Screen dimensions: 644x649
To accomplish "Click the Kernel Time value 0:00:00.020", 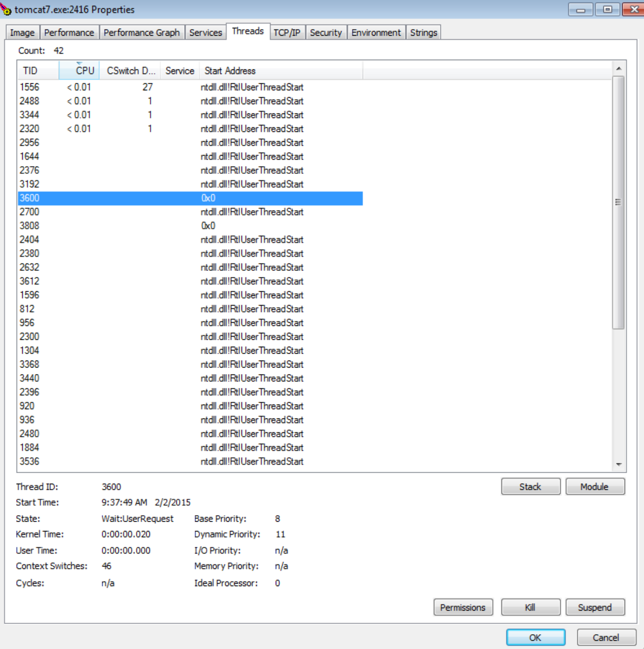I will [x=126, y=534].
